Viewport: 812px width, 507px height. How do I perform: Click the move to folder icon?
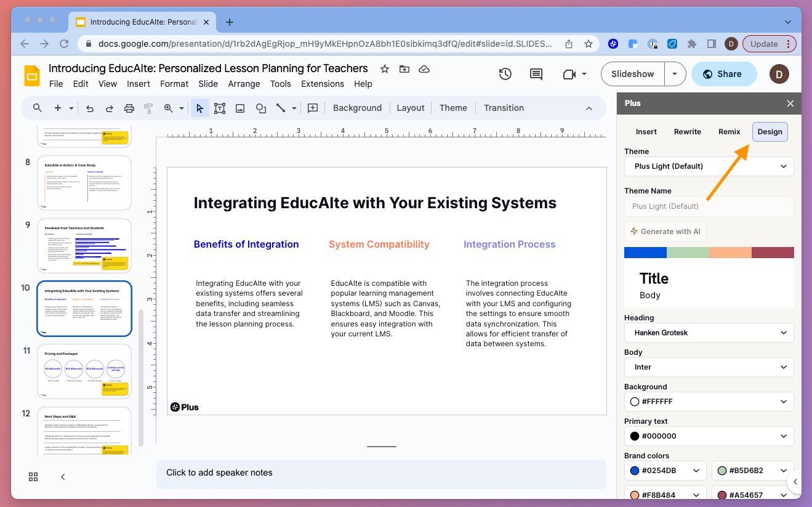click(x=404, y=68)
